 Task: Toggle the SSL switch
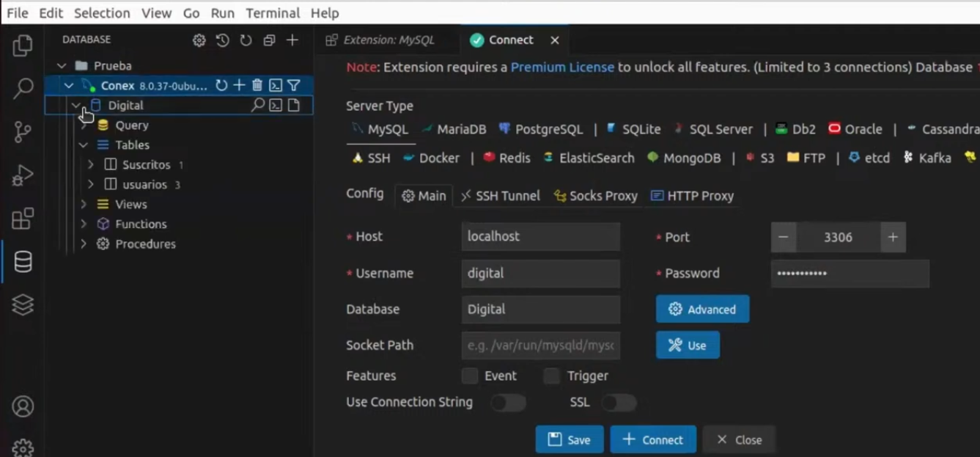tap(619, 402)
